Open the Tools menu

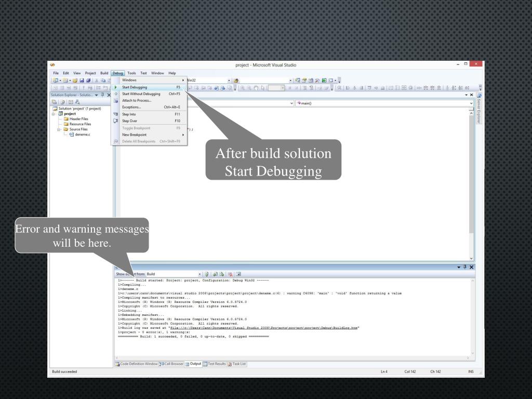point(131,73)
